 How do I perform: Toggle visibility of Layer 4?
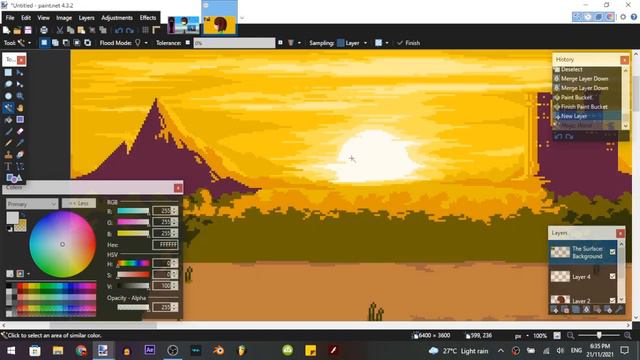[x=612, y=276]
